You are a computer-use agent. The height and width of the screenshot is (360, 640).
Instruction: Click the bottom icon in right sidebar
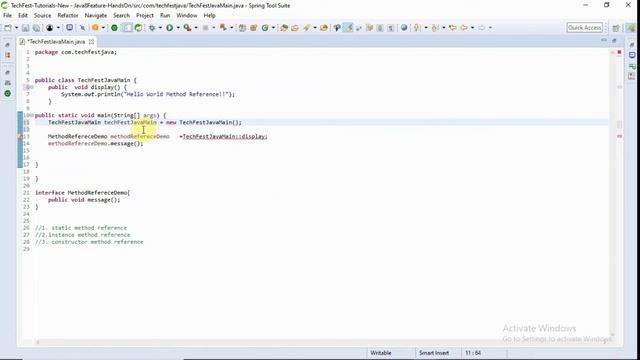[632, 76]
